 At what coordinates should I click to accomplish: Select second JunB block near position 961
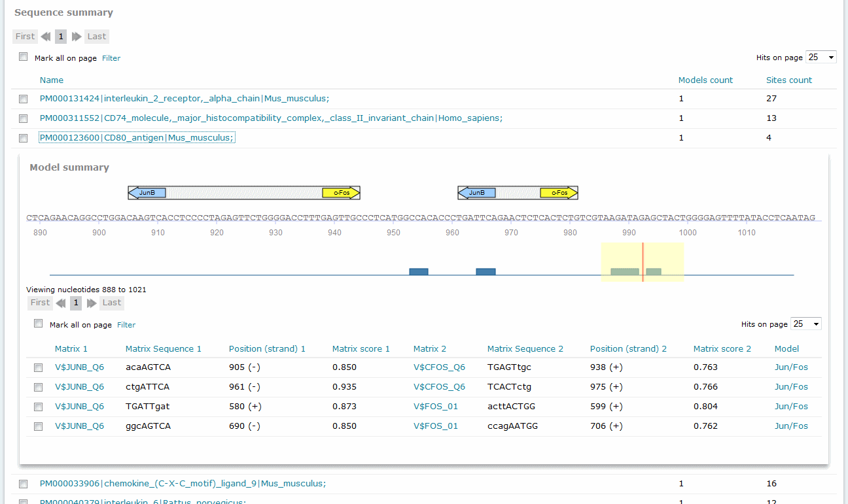pos(476,193)
